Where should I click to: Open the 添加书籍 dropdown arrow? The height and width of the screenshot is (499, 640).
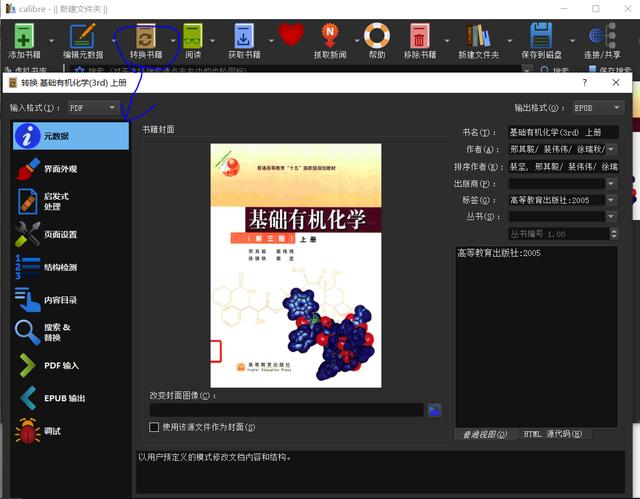click(51, 40)
